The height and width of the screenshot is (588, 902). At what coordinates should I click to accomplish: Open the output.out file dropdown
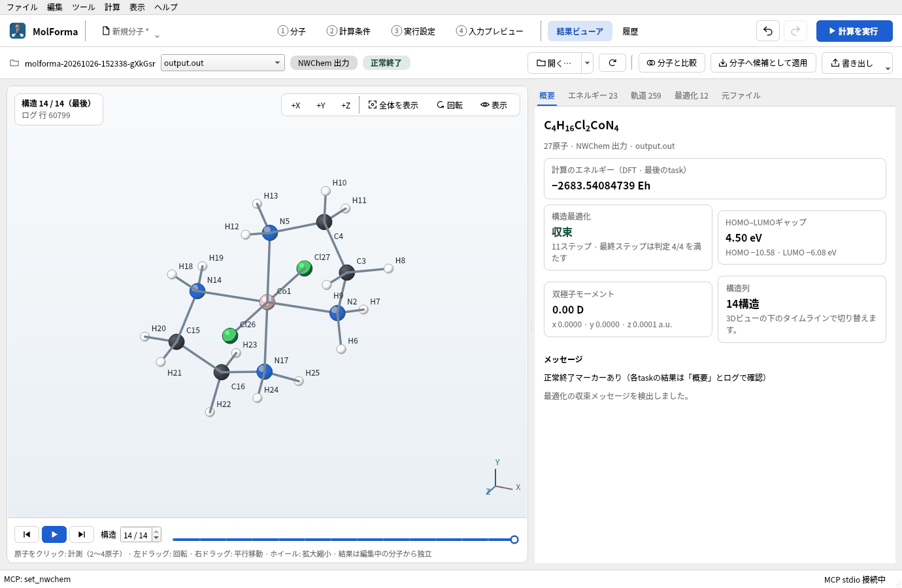pos(223,63)
